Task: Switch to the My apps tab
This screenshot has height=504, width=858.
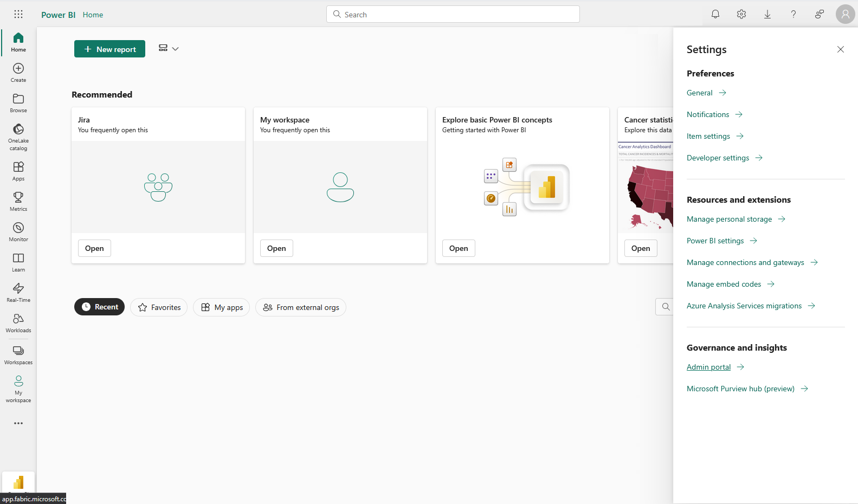Action: [221, 307]
